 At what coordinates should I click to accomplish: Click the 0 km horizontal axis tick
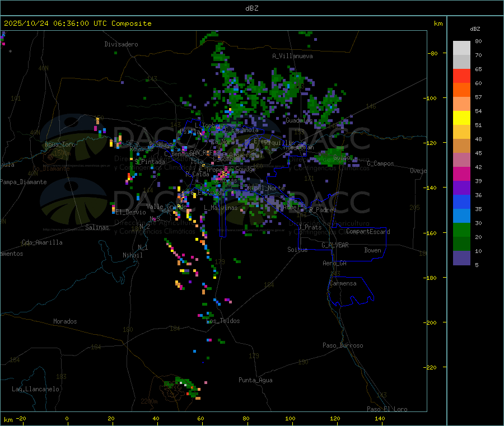[x=67, y=418]
